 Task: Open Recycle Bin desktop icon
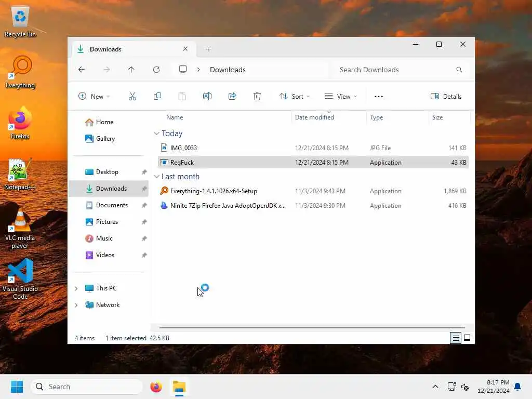pyautogui.click(x=20, y=22)
